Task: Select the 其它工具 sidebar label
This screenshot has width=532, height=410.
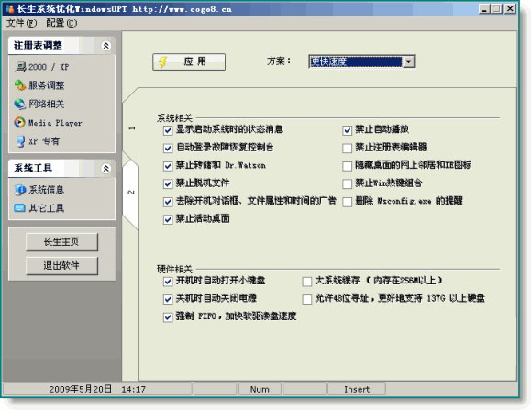Action: [x=47, y=207]
